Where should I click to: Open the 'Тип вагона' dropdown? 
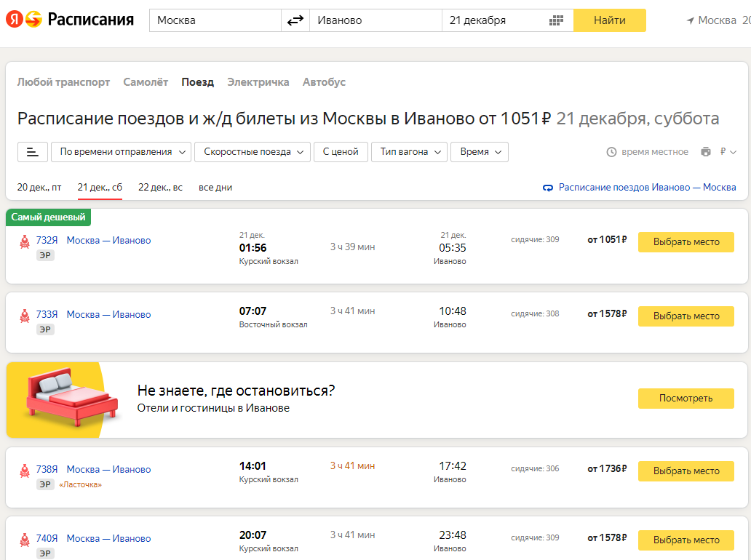coord(410,152)
